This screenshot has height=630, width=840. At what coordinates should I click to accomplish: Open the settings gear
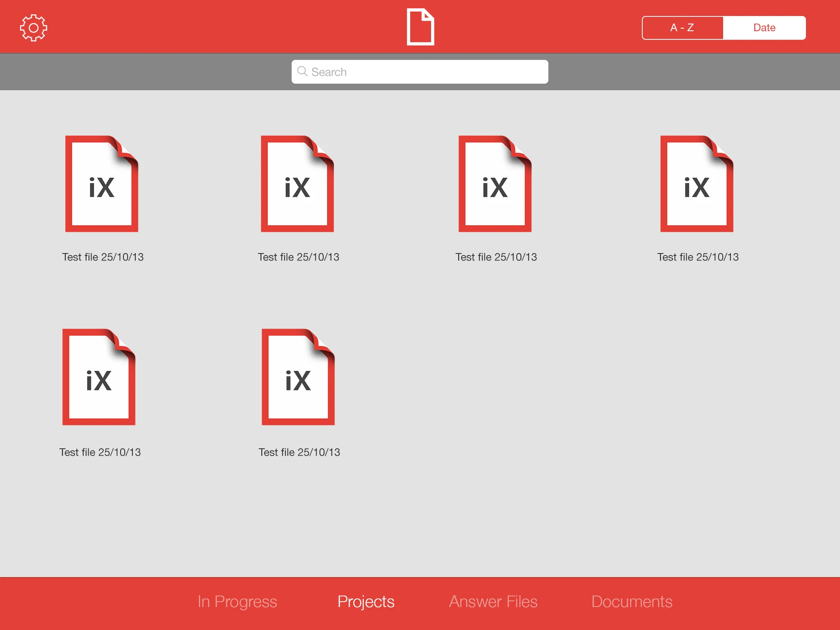point(33,27)
